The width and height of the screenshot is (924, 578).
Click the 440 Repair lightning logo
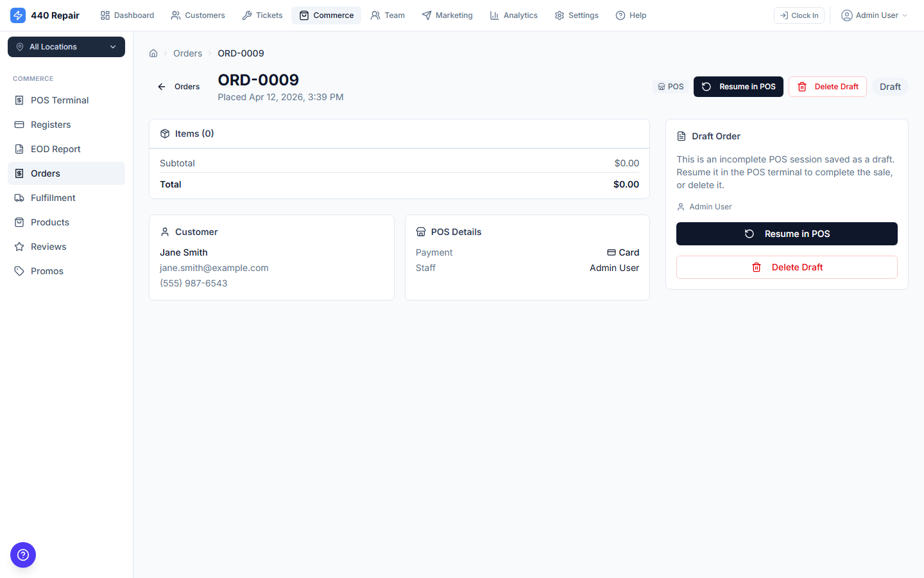point(18,15)
